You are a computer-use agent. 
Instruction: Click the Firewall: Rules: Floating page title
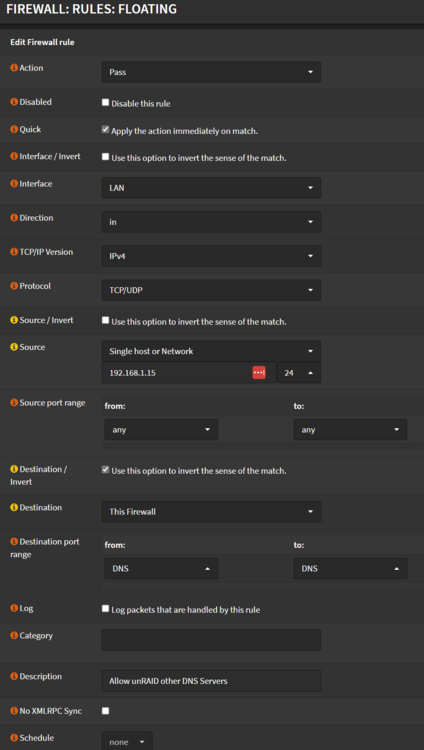(91, 9)
